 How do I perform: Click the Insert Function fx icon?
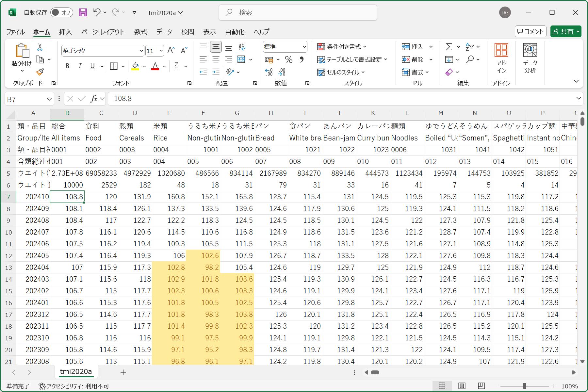point(94,99)
